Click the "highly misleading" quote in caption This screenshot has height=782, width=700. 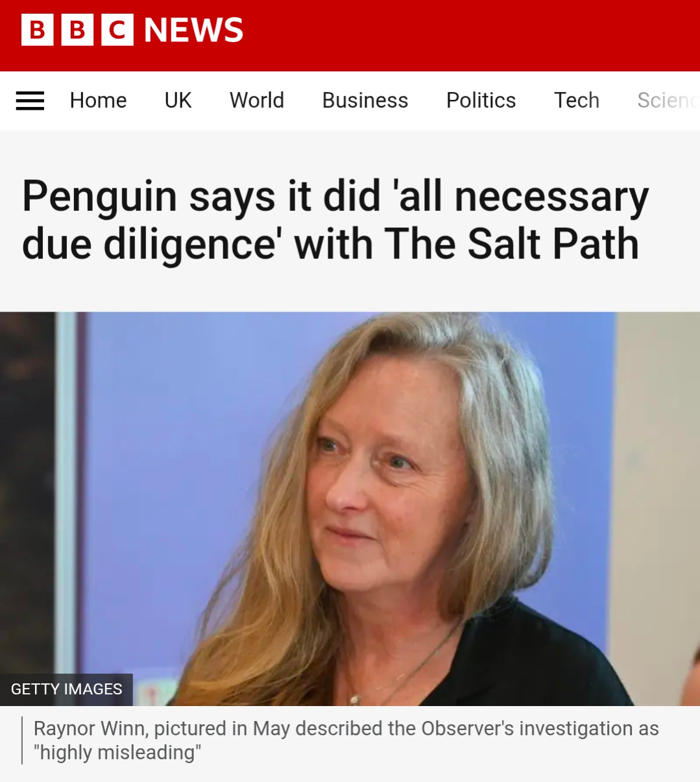coord(117,753)
